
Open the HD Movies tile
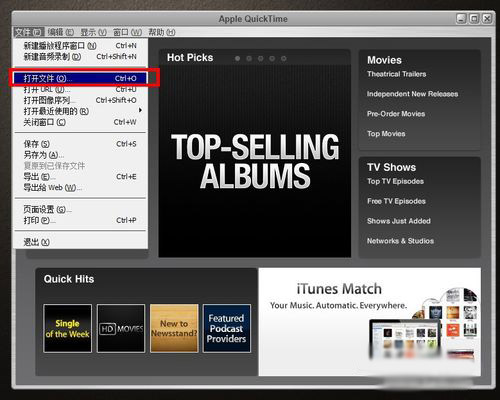121,328
